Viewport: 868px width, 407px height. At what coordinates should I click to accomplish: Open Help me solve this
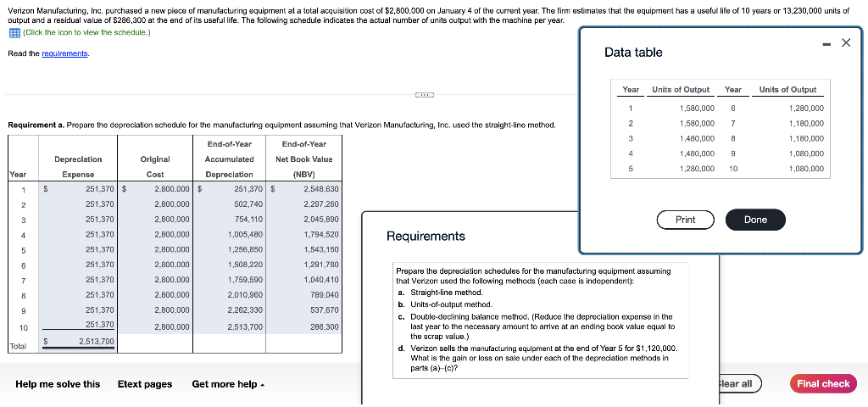click(58, 384)
